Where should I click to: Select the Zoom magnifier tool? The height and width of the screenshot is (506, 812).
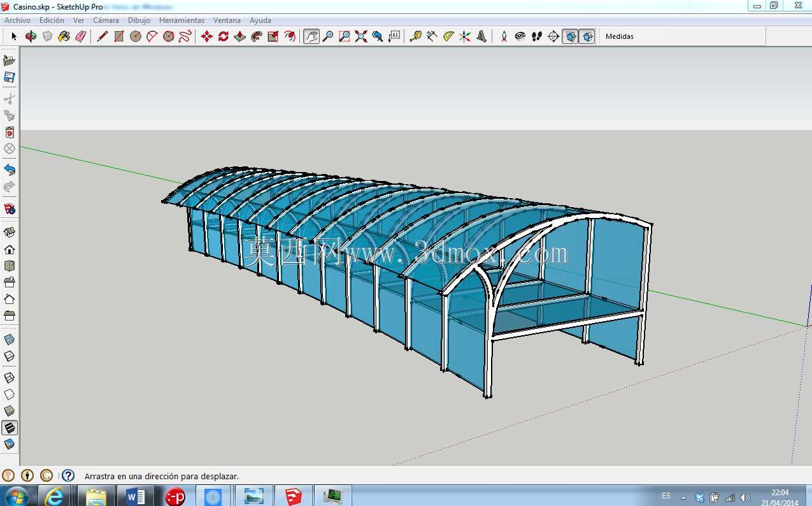328,36
